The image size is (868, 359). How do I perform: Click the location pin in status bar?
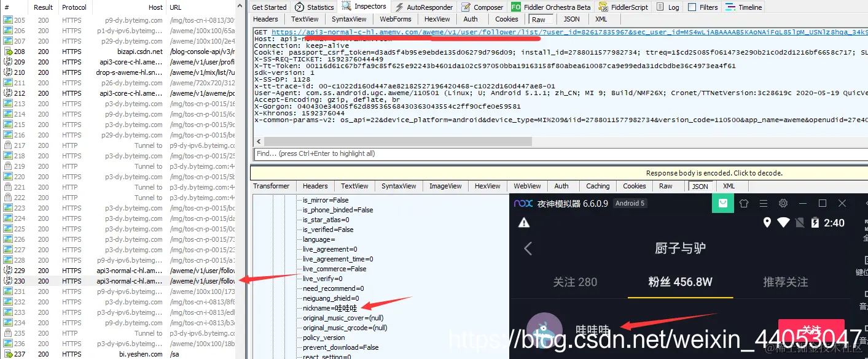click(x=767, y=223)
